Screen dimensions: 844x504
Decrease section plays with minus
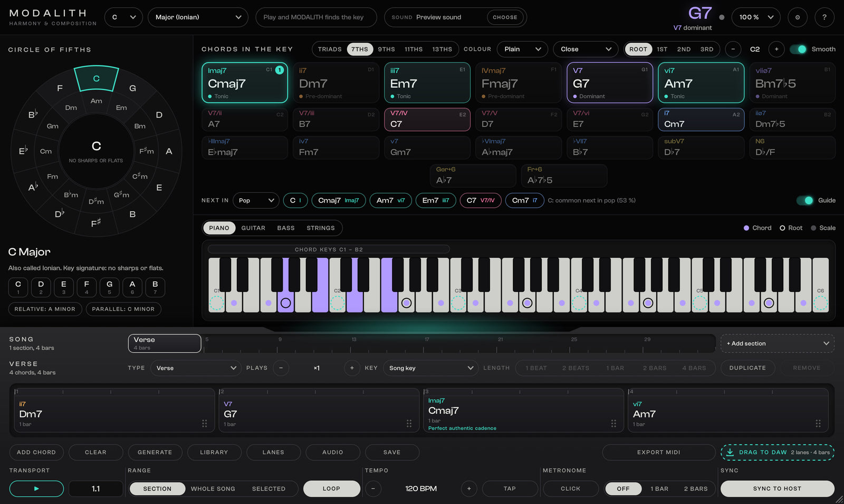click(281, 368)
